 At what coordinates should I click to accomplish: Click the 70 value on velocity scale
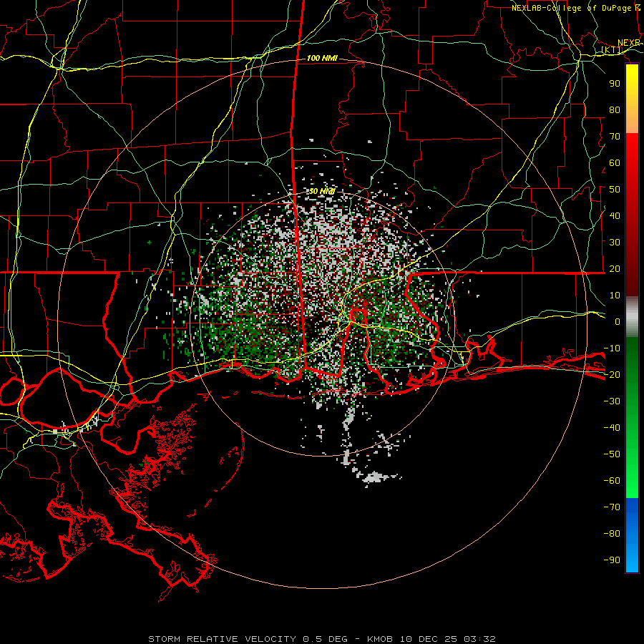(x=615, y=137)
